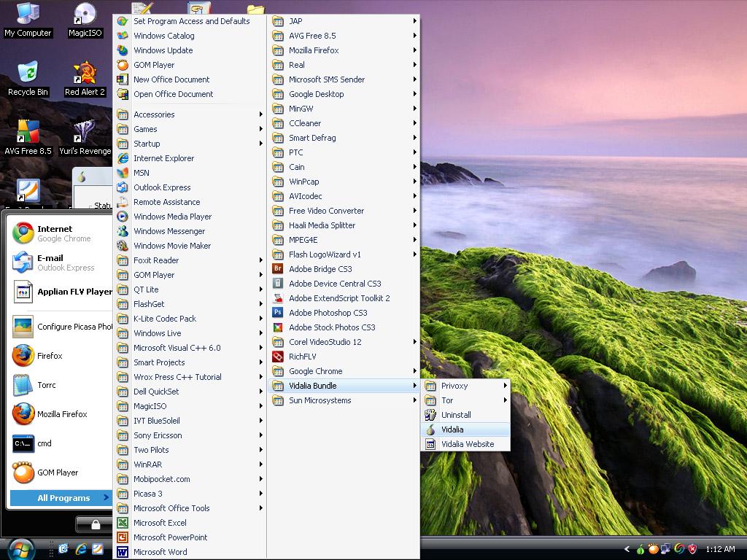Screen dimensions: 747x560
Task: Open the Recycle Bin icon
Action: pos(28,79)
